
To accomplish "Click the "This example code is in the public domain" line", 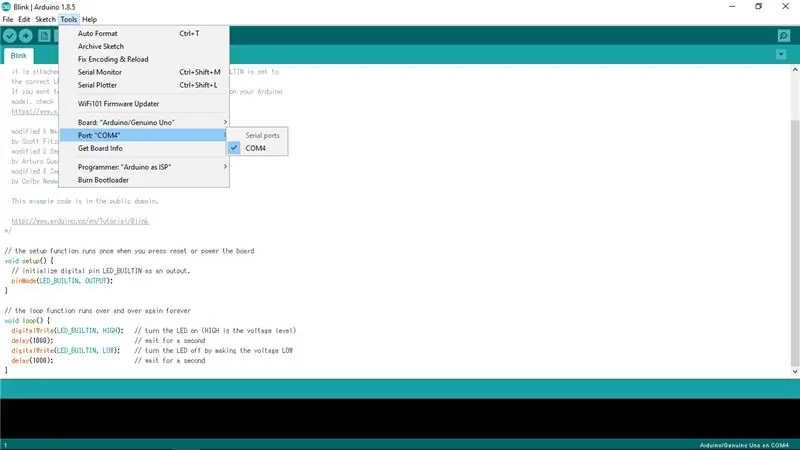I will click(85, 201).
